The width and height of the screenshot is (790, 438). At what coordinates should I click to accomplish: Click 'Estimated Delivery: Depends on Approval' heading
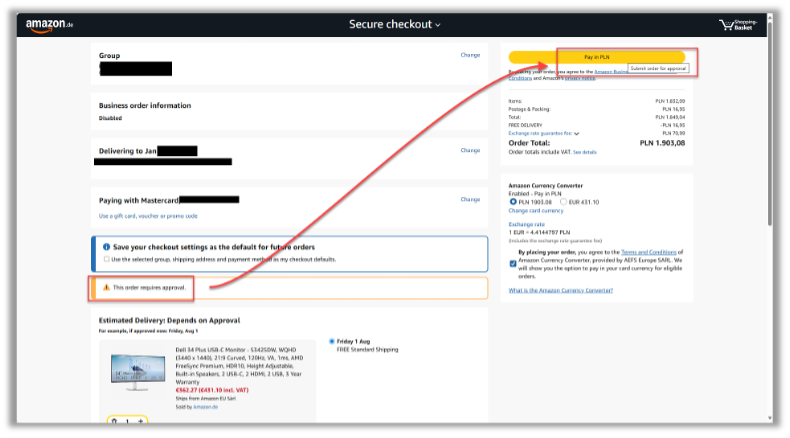169,320
